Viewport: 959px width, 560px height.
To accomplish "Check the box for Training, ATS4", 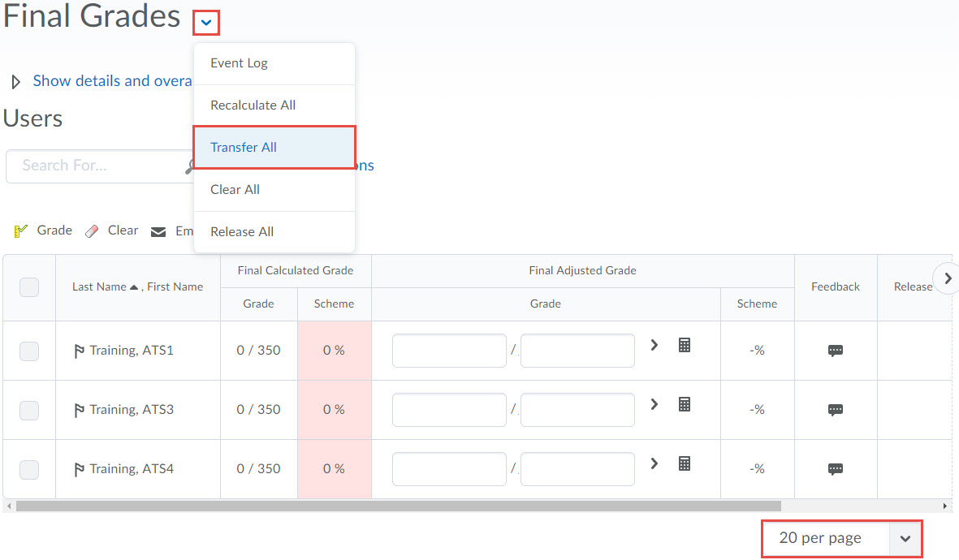I will pos(29,469).
